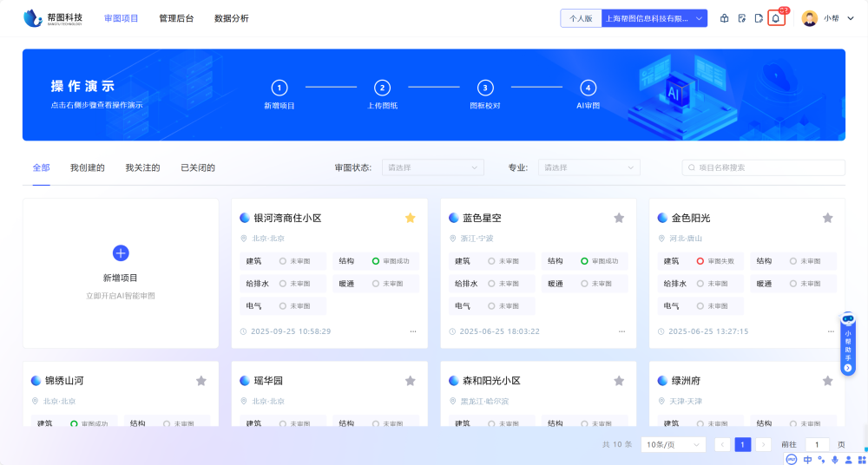Screen dimensions: 868x465
Task: Click the gift box icon in header
Action: pyautogui.click(x=725, y=18)
